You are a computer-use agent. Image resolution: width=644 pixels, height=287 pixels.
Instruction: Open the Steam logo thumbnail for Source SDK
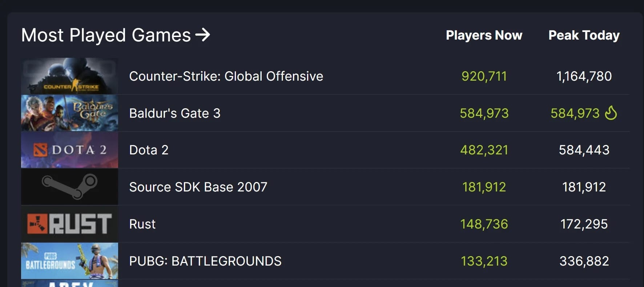click(x=69, y=187)
